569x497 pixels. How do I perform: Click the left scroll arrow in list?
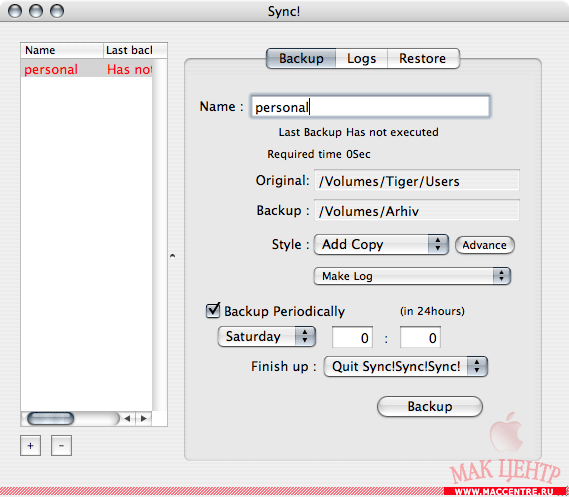(127, 419)
